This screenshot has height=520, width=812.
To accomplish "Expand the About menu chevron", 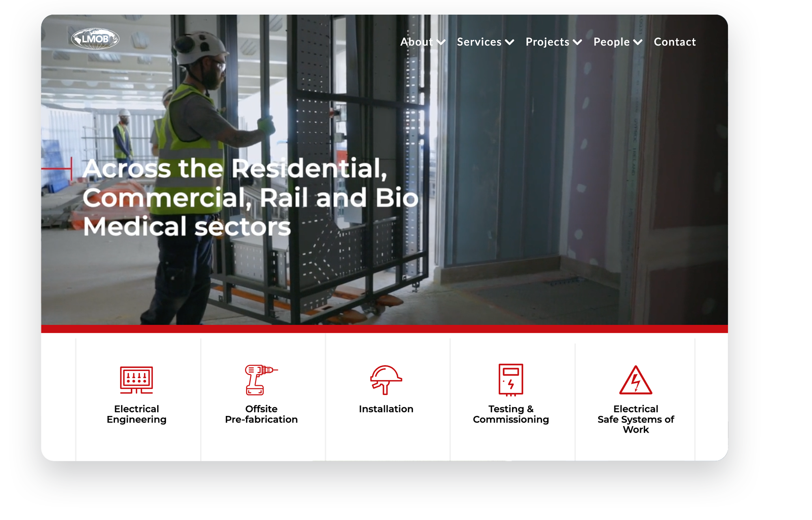I will [441, 42].
